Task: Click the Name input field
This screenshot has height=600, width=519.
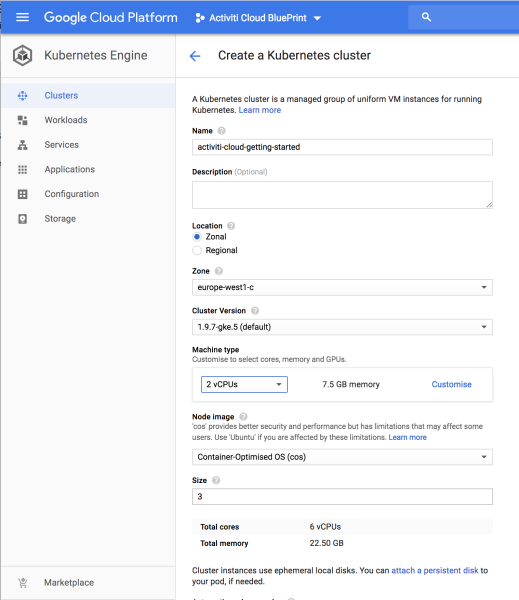Action: (x=342, y=147)
